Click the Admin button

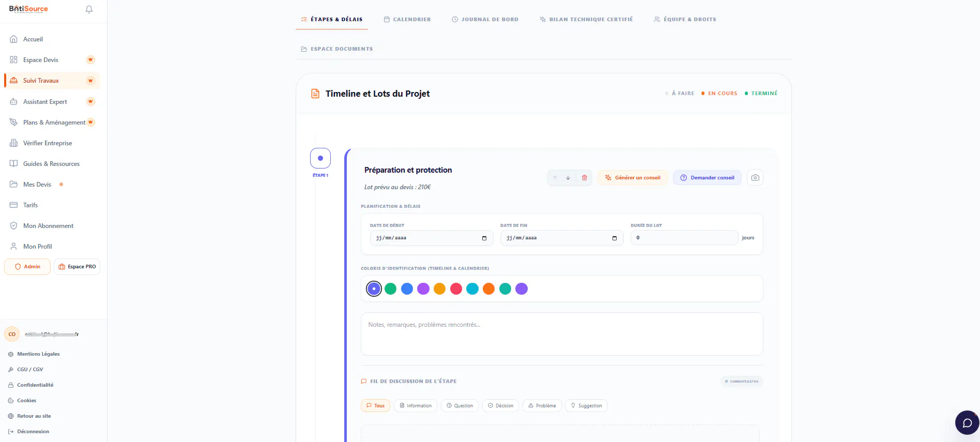click(27, 267)
